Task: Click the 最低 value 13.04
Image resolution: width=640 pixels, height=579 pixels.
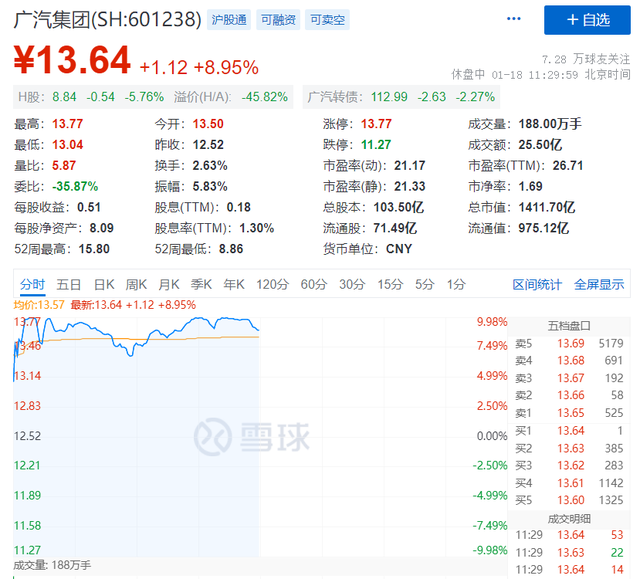Action: pos(67,144)
